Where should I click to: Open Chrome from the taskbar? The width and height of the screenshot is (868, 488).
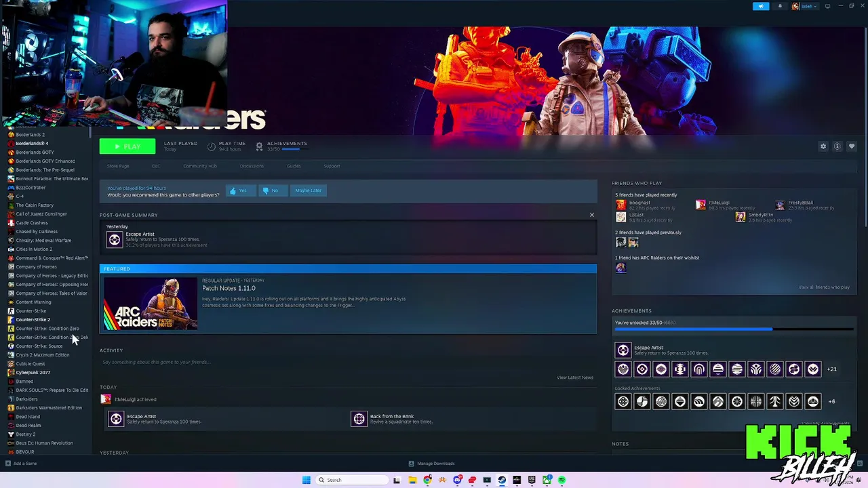click(x=427, y=480)
